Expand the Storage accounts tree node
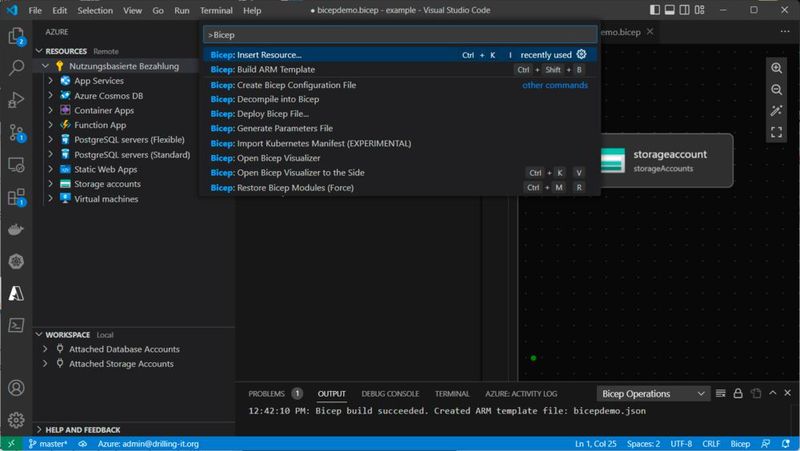The image size is (800, 451). [x=52, y=184]
